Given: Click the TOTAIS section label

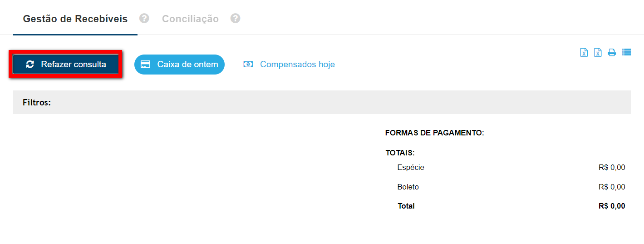Looking at the screenshot, I should pyautogui.click(x=400, y=153).
